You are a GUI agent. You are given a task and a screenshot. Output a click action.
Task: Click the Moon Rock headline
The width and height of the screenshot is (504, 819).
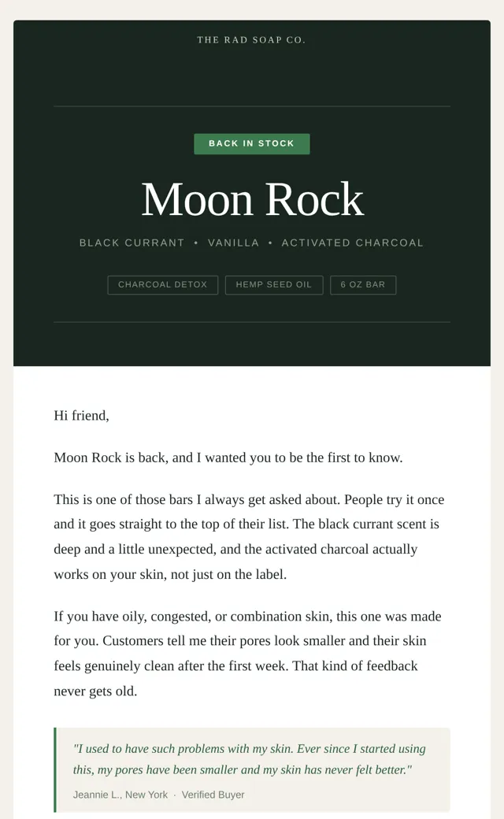(x=252, y=199)
